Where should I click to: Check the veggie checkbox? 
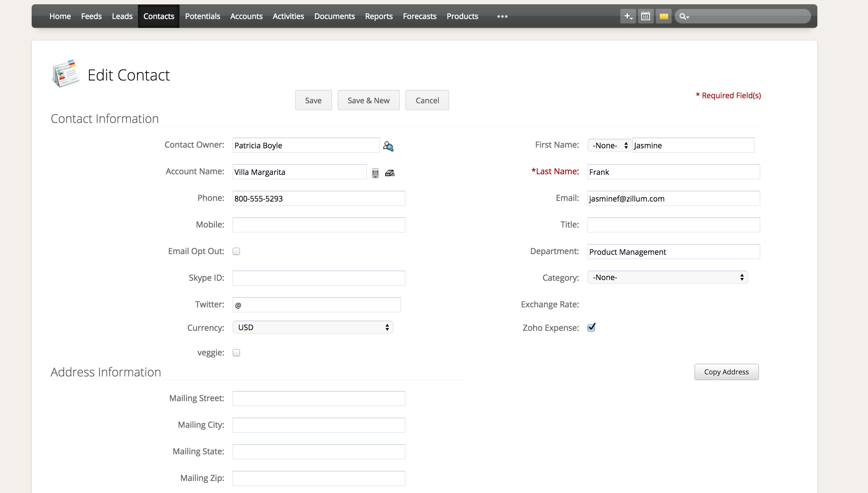[236, 352]
